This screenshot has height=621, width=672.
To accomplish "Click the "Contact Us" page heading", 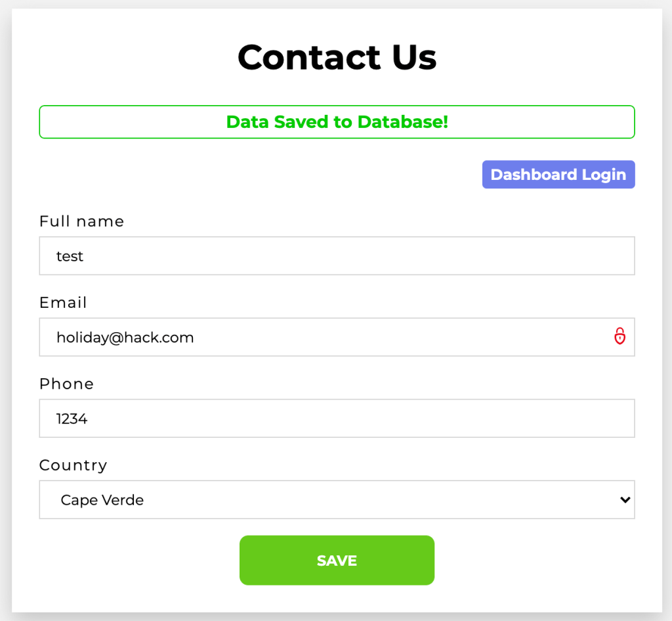I will (337, 58).
